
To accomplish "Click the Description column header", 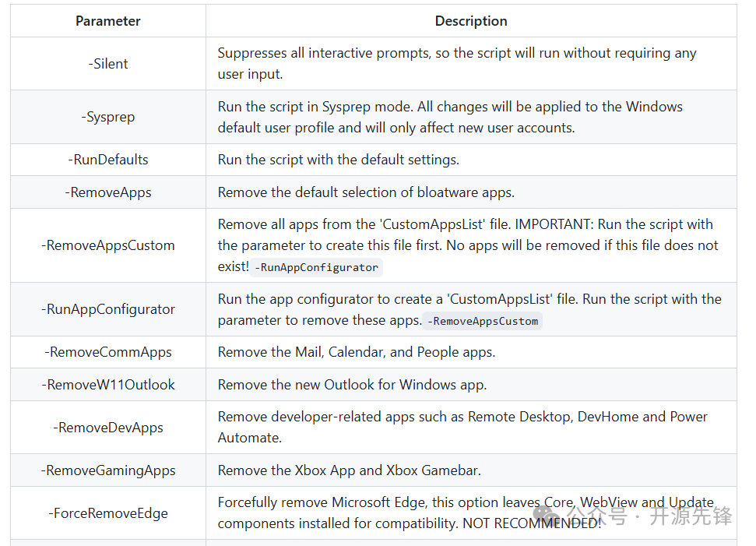I will coord(471,21).
